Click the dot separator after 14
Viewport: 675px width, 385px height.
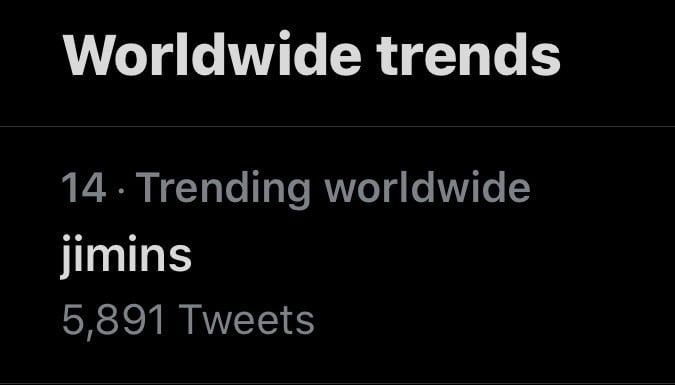tap(121, 189)
